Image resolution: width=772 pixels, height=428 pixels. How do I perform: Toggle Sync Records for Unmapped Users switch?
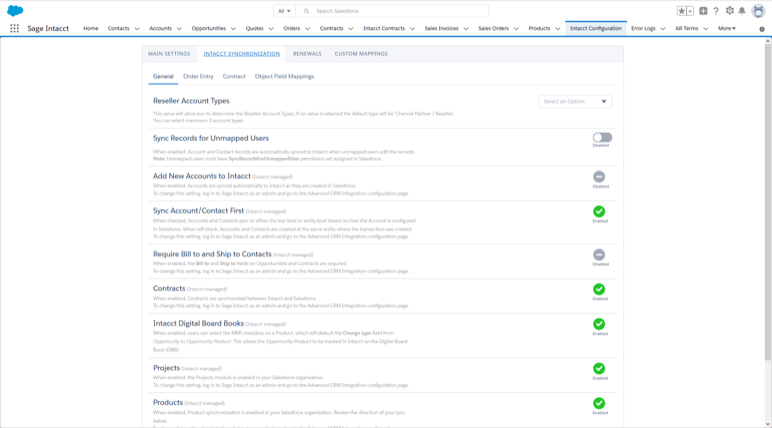[x=602, y=137]
